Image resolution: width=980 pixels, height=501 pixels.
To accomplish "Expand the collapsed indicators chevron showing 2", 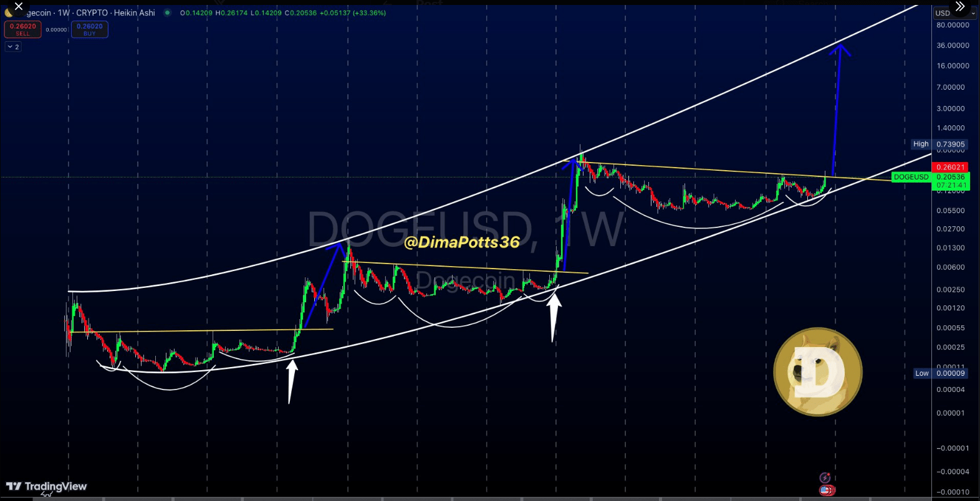I will 13,47.
